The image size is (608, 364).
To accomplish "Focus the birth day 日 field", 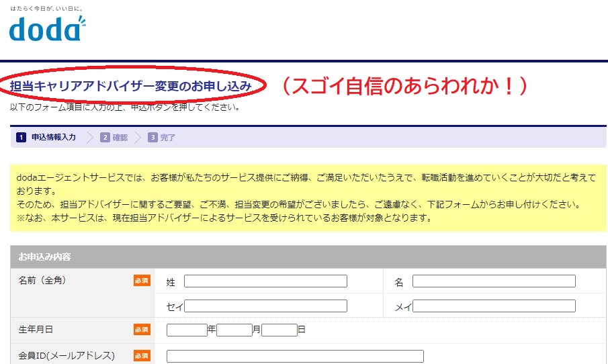I will [279, 330].
